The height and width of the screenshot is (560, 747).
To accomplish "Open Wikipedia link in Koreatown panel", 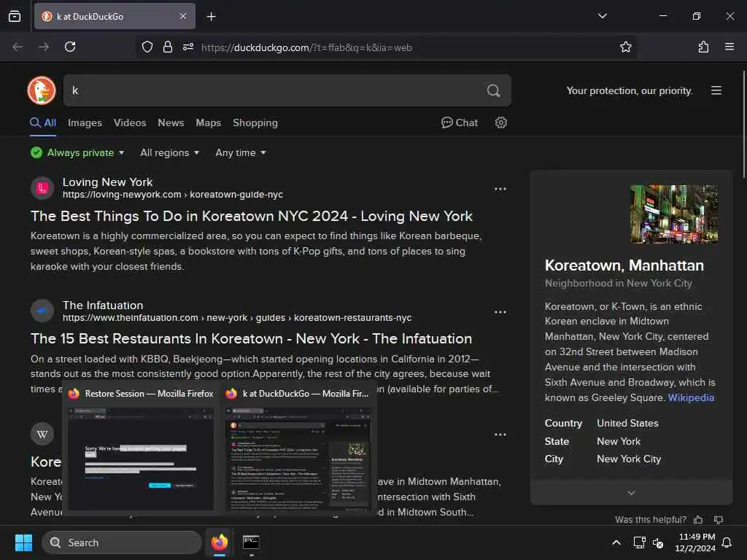I will 691,397.
